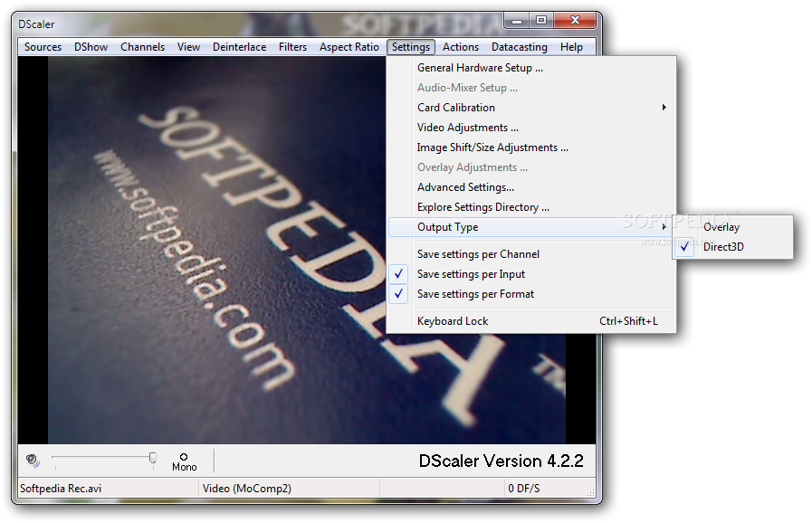This screenshot has width=812, height=523.
Task: Open the DShow menu
Action: [91, 47]
